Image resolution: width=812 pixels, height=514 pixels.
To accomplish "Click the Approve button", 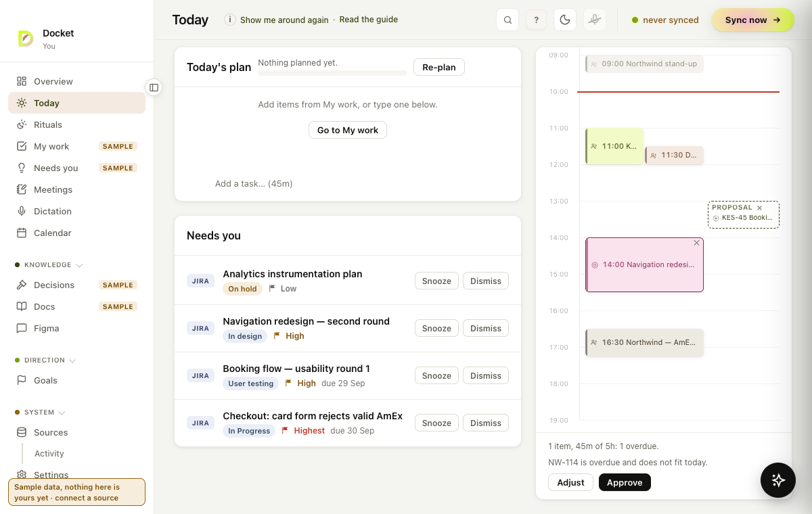I will pyautogui.click(x=625, y=482).
